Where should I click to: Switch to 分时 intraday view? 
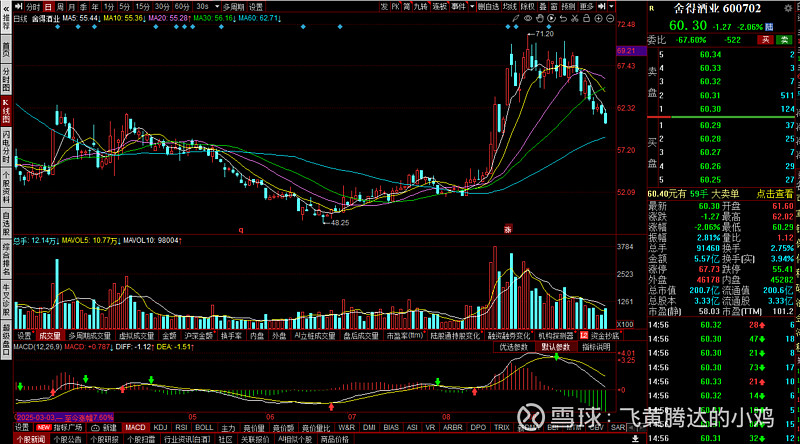click(33, 7)
